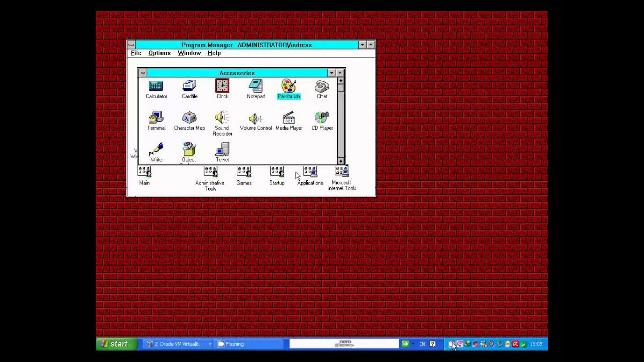The height and width of the screenshot is (362, 644).
Task: Open the Cardfile program icon
Action: [x=189, y=89]
